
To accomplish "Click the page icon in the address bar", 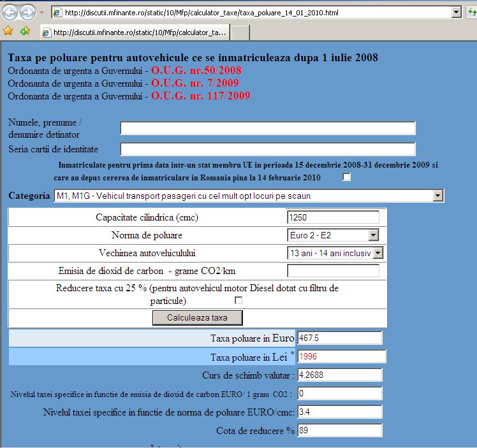I will click(x=57, y=13).
